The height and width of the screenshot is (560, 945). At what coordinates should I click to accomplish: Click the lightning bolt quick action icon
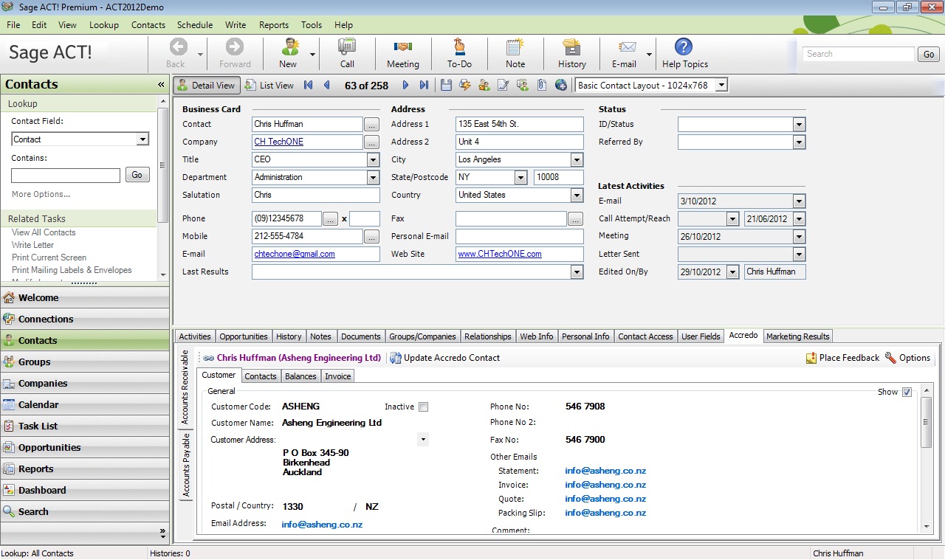coord(465,86)
